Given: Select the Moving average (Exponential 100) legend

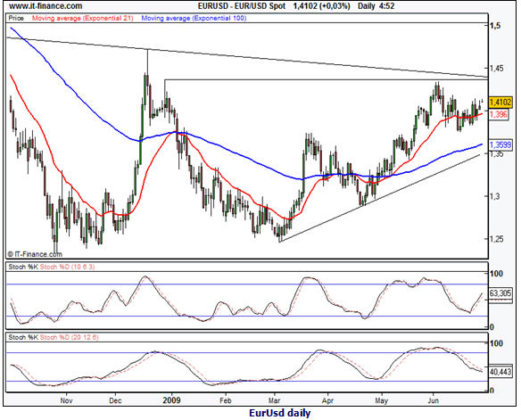Looking at the screenshot, I should [194, 18].
